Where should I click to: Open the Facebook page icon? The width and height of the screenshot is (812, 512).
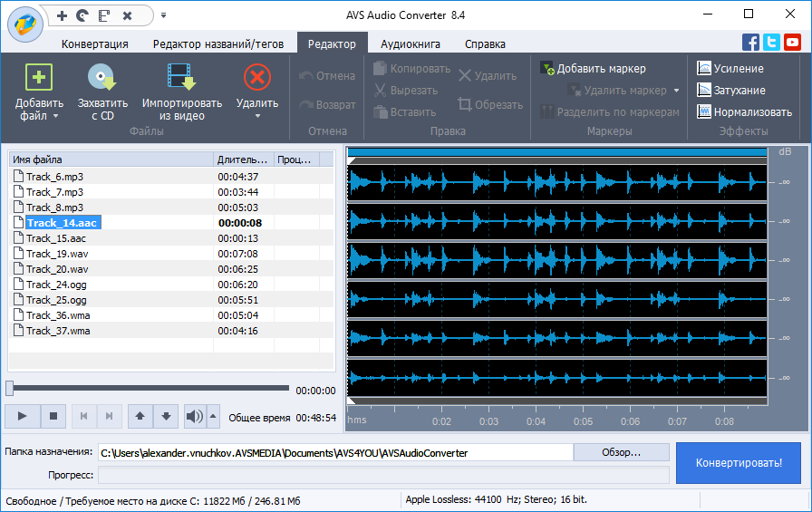tap(750, 42)
